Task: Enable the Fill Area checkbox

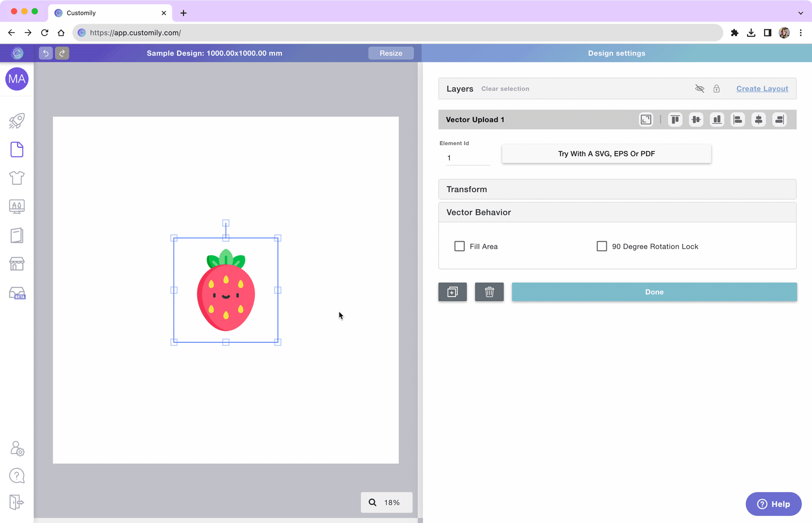Action: click(x=459, y=247)
